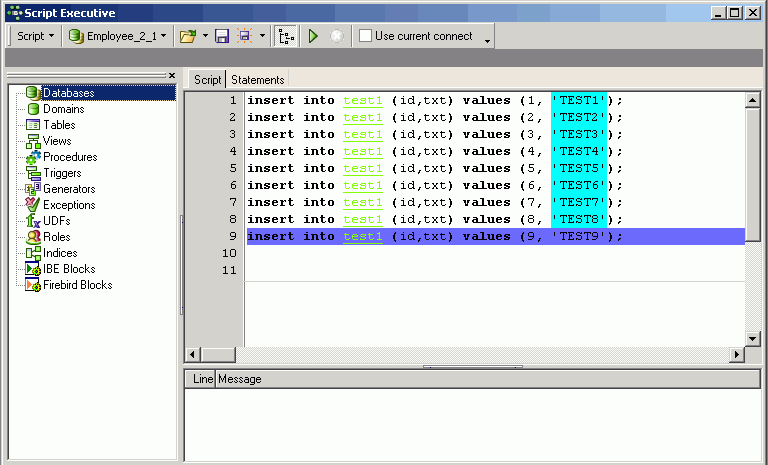Open the Script dropdown menu
The width and height of the screenshot is (768, 465).
35,36
